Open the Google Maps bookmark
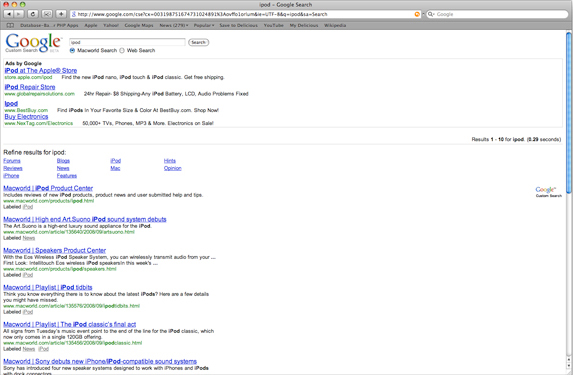This screenshot has width=573, height=375. (139, 25)
